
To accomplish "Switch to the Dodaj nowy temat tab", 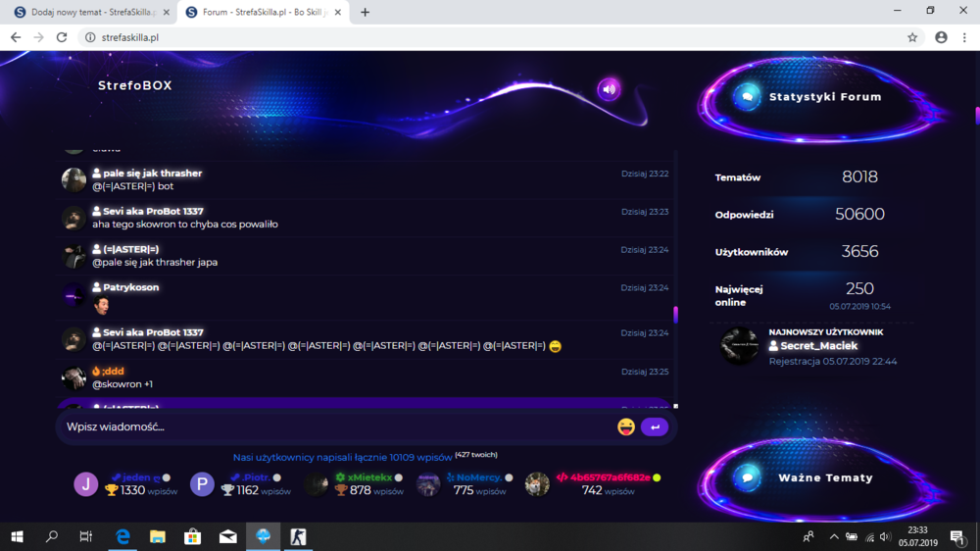I will 92,12.
